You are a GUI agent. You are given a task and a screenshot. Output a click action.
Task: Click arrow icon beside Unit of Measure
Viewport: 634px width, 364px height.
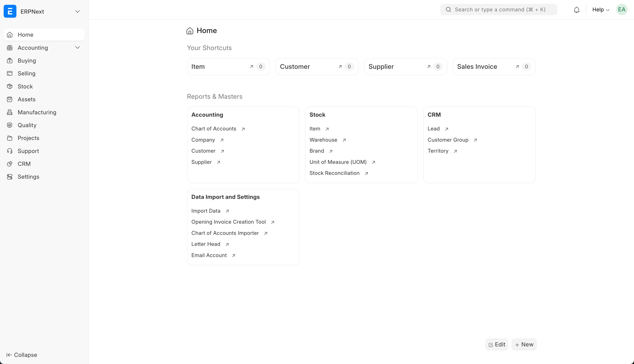pyautogui.click(x=374, y=162)
